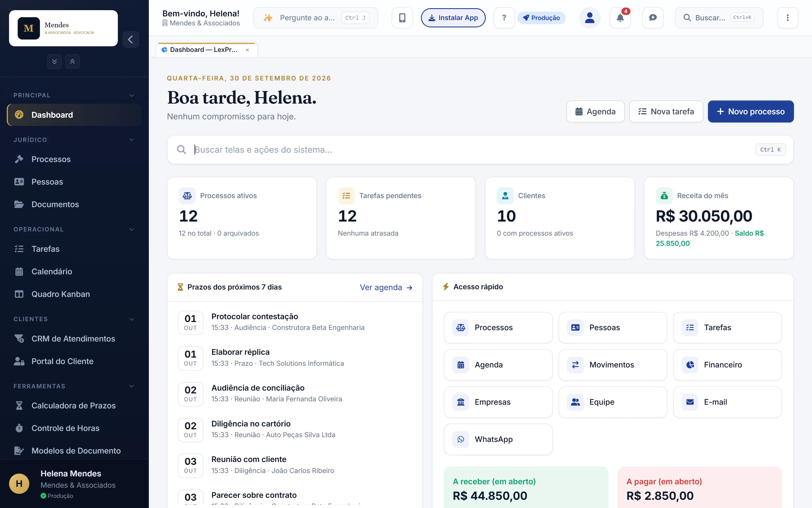Open the Pergunte ao assistente AI box
The height and width of the screenshot is (508, 812).
(x=316, y=18)
